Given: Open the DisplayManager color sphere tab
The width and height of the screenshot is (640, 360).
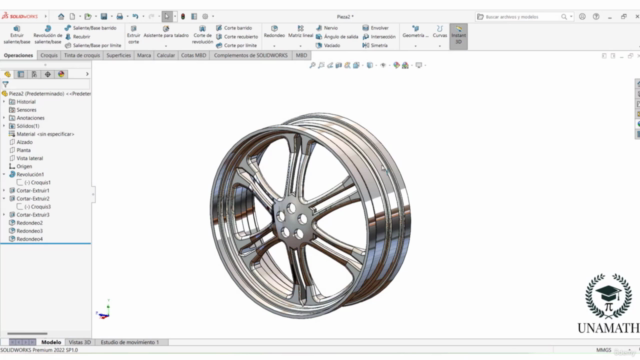Looking at the screenshot, I should [x=61, y=74].
